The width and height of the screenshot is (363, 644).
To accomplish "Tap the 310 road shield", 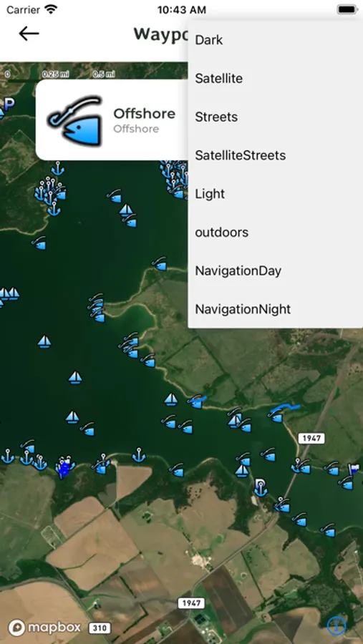I will (99, 628).
